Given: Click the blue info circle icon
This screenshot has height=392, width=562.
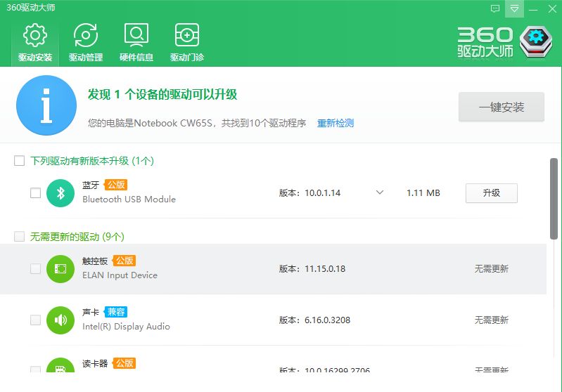Looking at the screenshot, I should [x=46, y=105].
